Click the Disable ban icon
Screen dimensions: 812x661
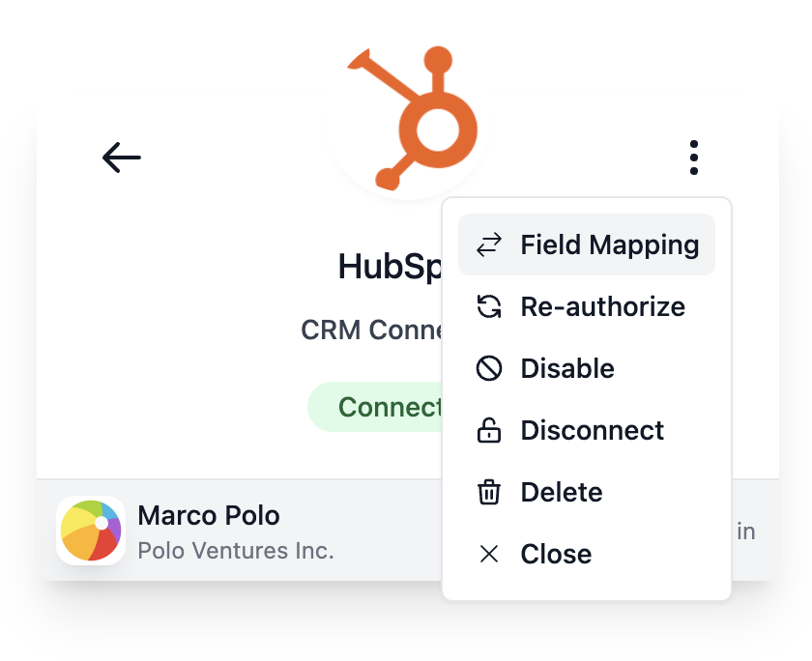(489, 368)
